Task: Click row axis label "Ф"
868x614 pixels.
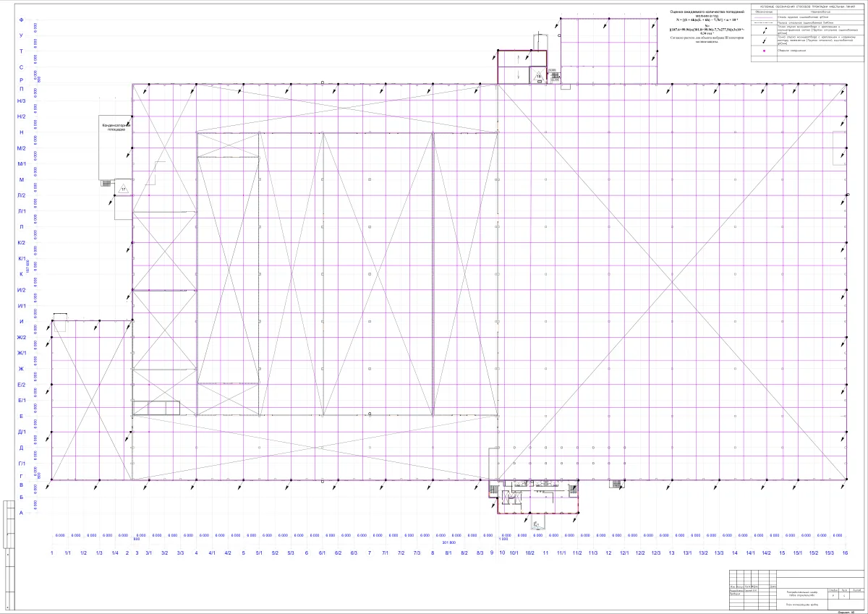Action: pos(21,20)
